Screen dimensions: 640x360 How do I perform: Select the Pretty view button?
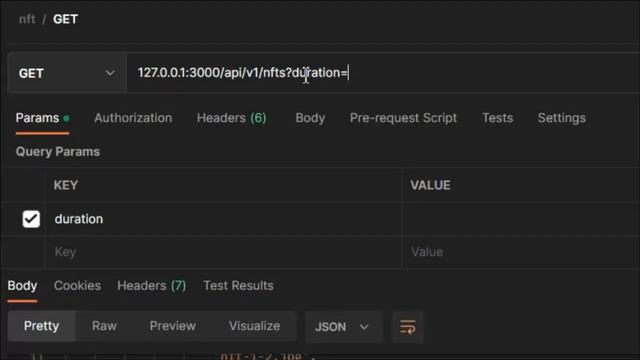click(41, 326)
